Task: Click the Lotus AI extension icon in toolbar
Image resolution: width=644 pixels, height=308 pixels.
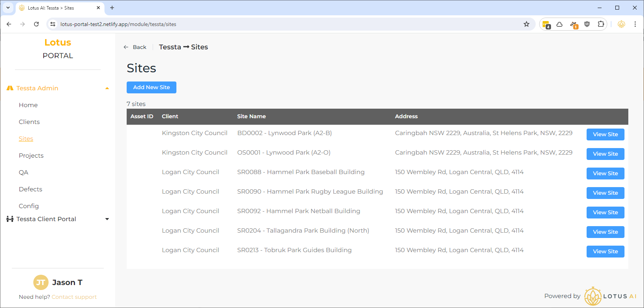Action: [621, 24]
